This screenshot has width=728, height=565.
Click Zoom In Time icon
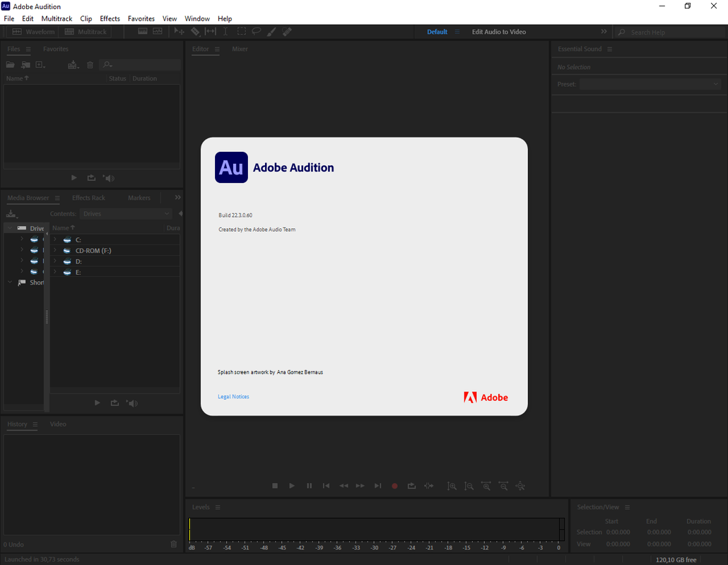point(486,486)
